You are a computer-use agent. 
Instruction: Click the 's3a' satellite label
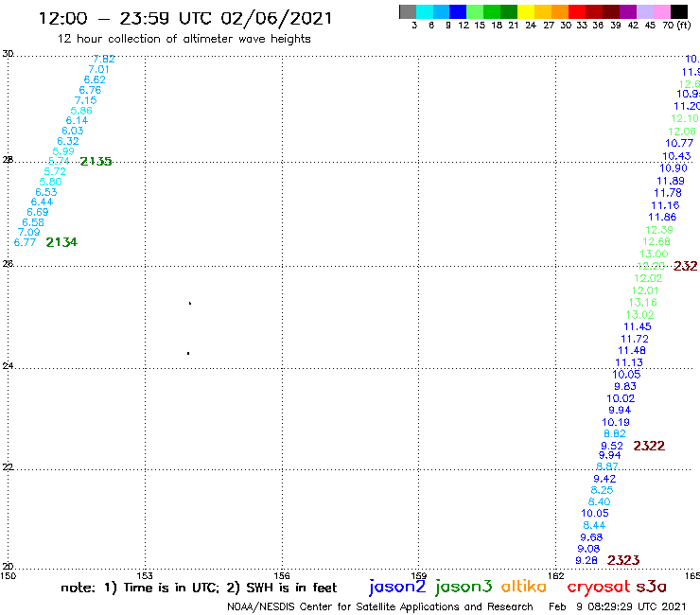(651, 587)
